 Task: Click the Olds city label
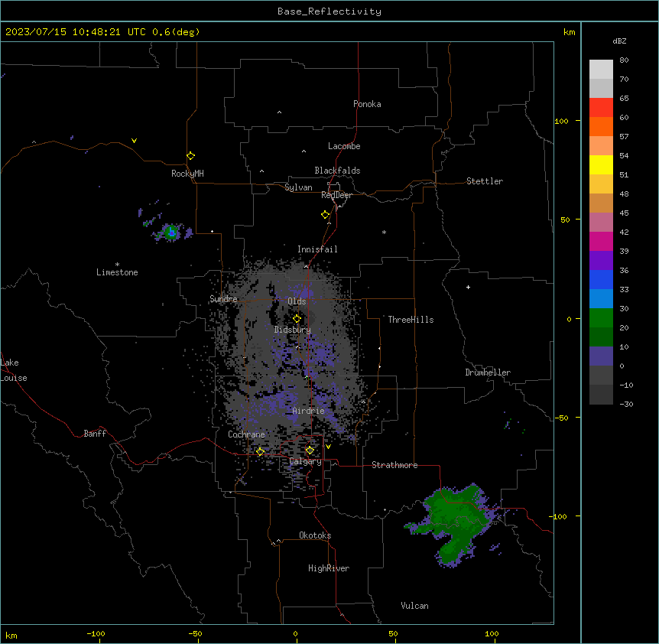[297, 301]
